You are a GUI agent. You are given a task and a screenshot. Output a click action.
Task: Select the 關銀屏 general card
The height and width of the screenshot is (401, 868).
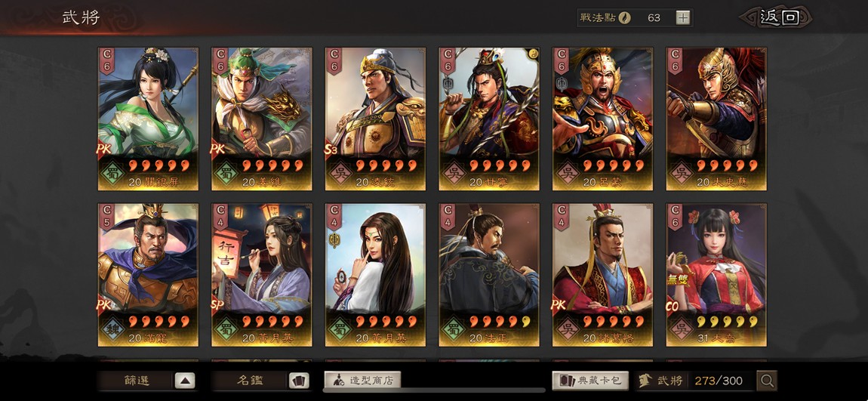pyautogui.click(x=149, y=119)
